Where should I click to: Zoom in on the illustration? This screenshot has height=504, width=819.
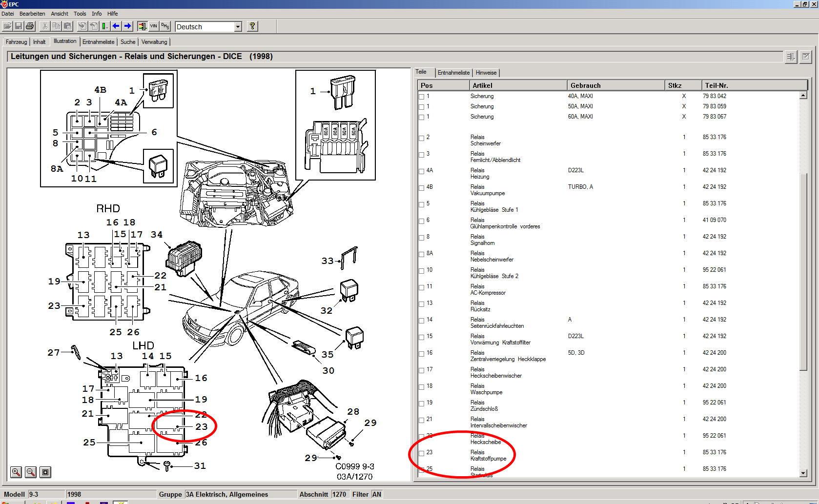[x=16, y=472]
